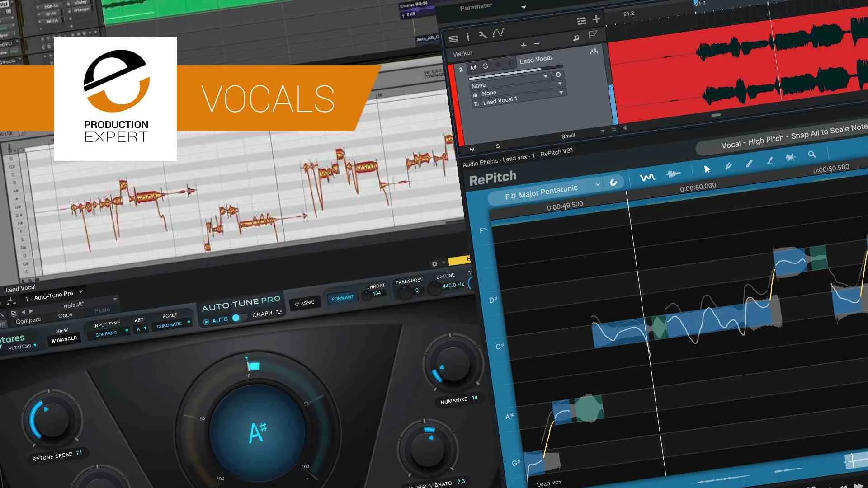This screenshot has height=488, width=868.
Task: Toggle the round channel-mode button on Lead Vocal track
Action: [558, 75]
